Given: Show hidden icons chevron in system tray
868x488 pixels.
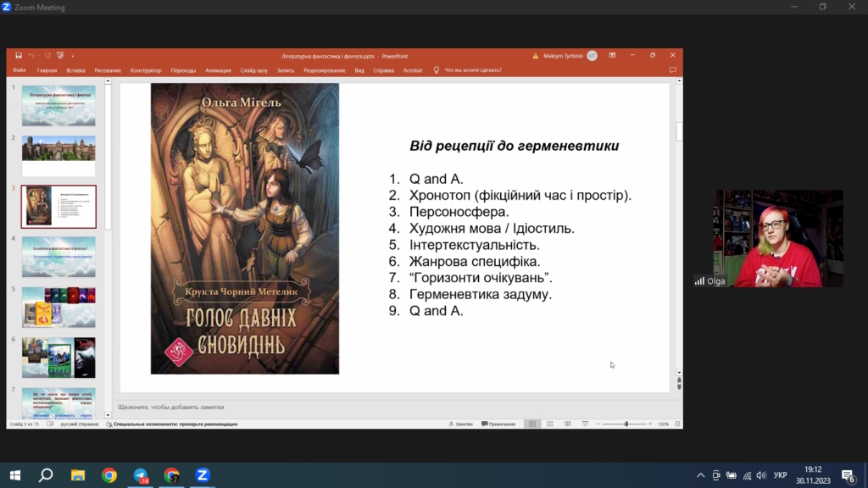Looking at the screenshot, I should pyautogui.click(x=700, y=475).
